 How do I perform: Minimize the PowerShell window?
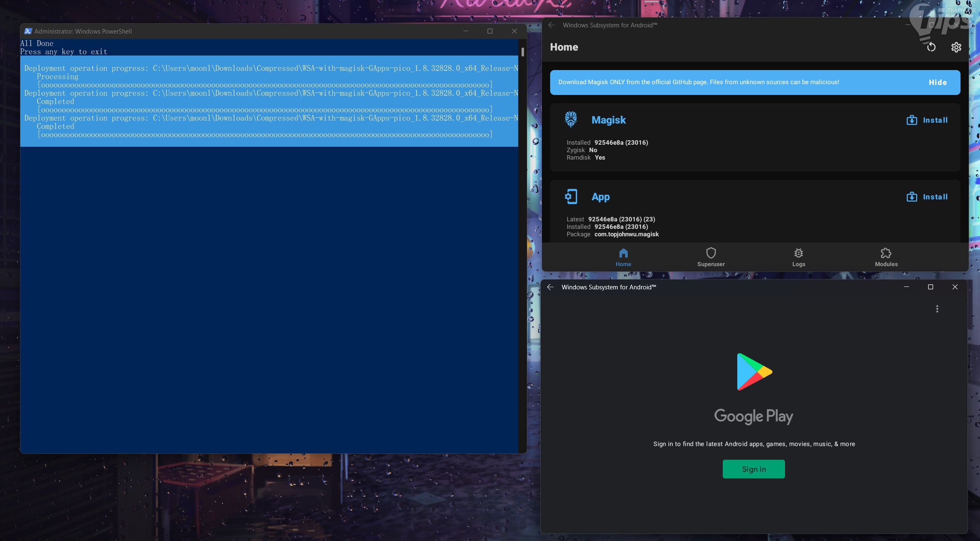click(466, 31)
